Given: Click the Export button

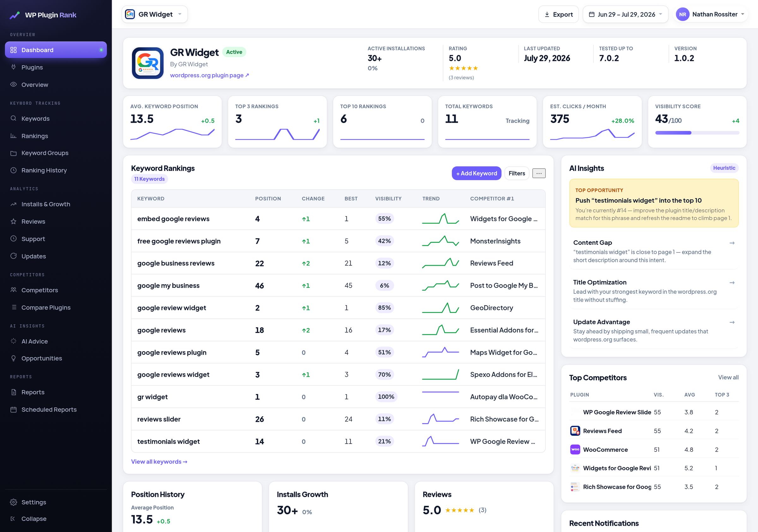Looking at the screenshot, I should [558, 15].
